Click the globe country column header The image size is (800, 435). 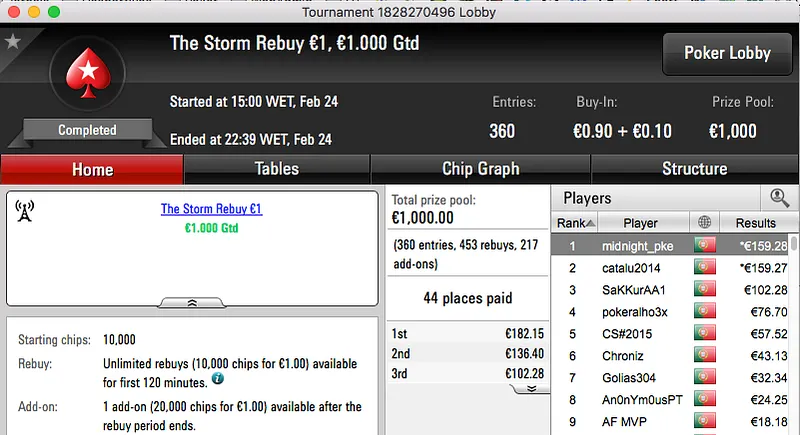pyautogui.click(x=706, y=223)
